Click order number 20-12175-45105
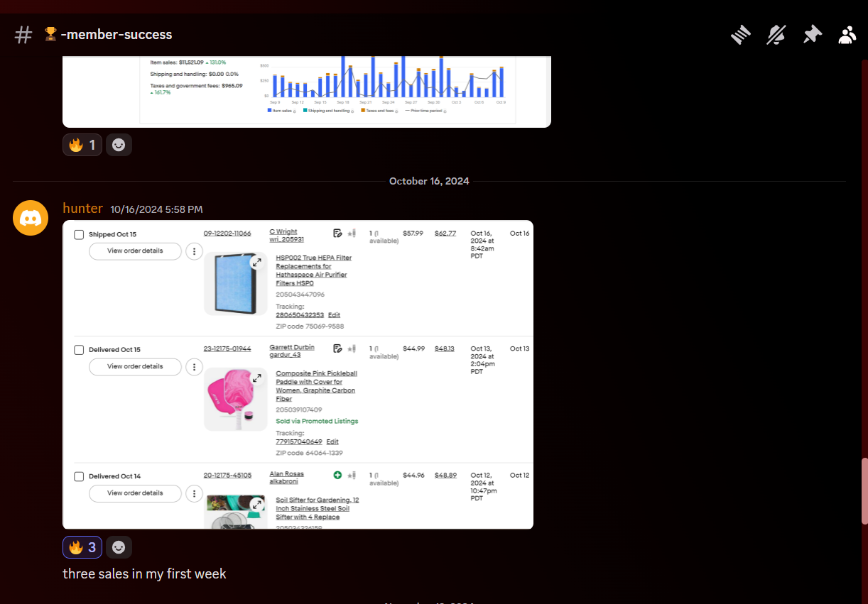The height and width of the screenshot is (604, 868). (227, 475)
